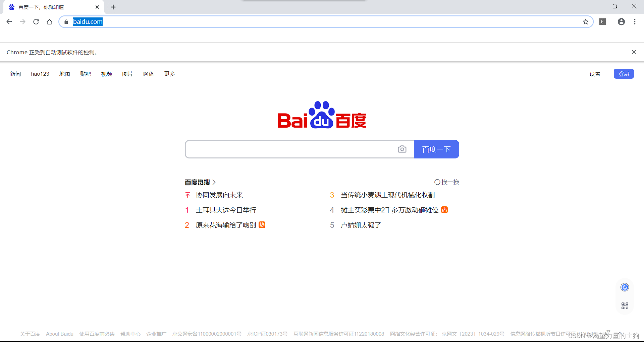Open hot search 原来花海输给了吻别
The image size is (644, 342).
pyautogui.click(x=226, y=225)
